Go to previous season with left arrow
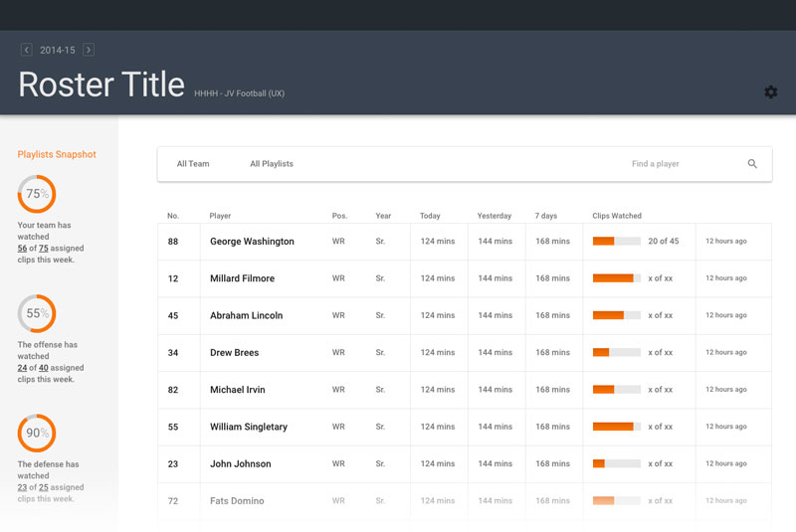 click(x=27, y=50)
